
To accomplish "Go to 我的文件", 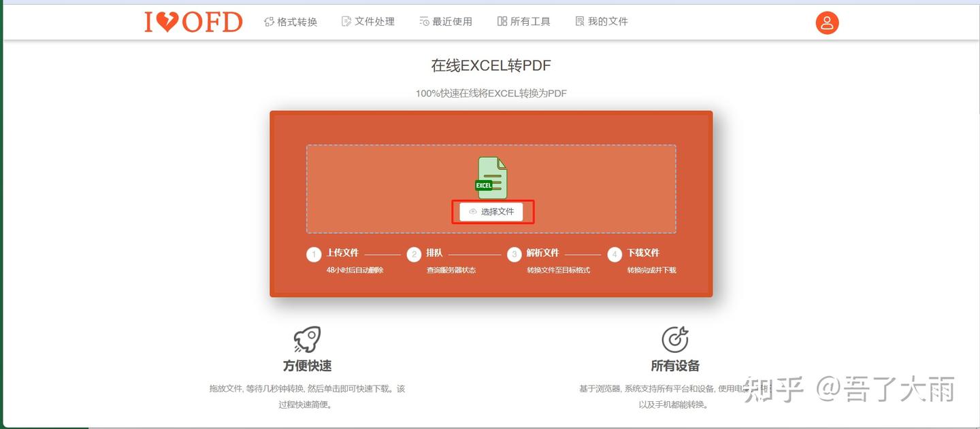I will [602, 22].
